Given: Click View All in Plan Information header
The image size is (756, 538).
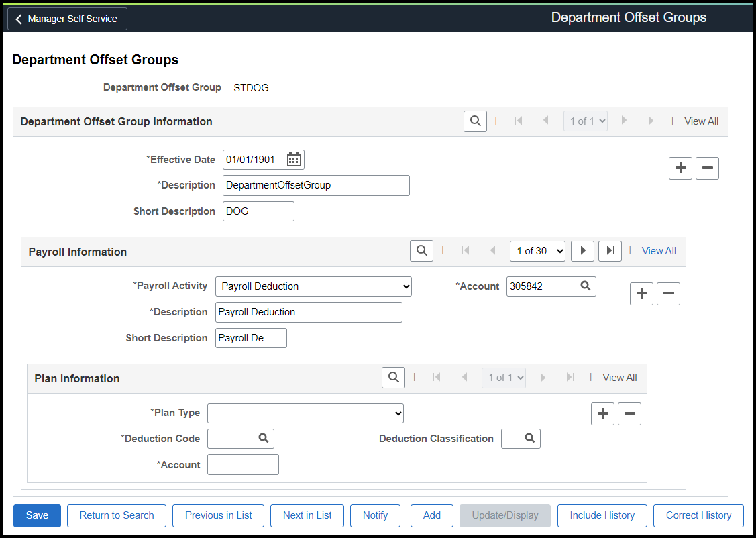Looking at the screenshot, I should [x=620, y=378].
